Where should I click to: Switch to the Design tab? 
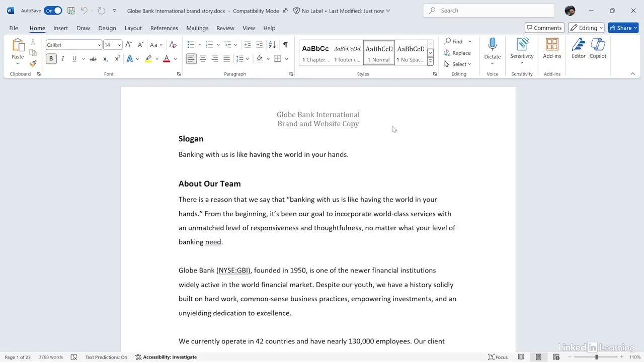(x=107, y=28)
